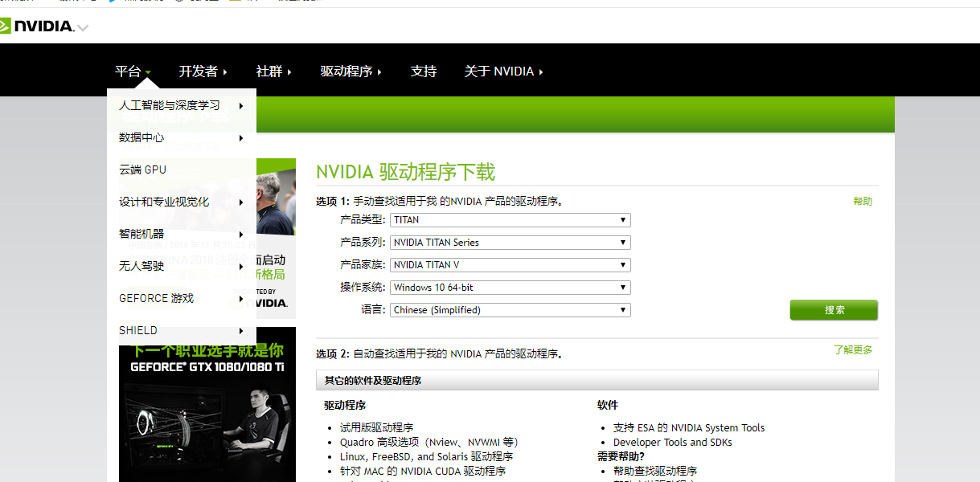Go to the 支持 page

tap(424, 71)
